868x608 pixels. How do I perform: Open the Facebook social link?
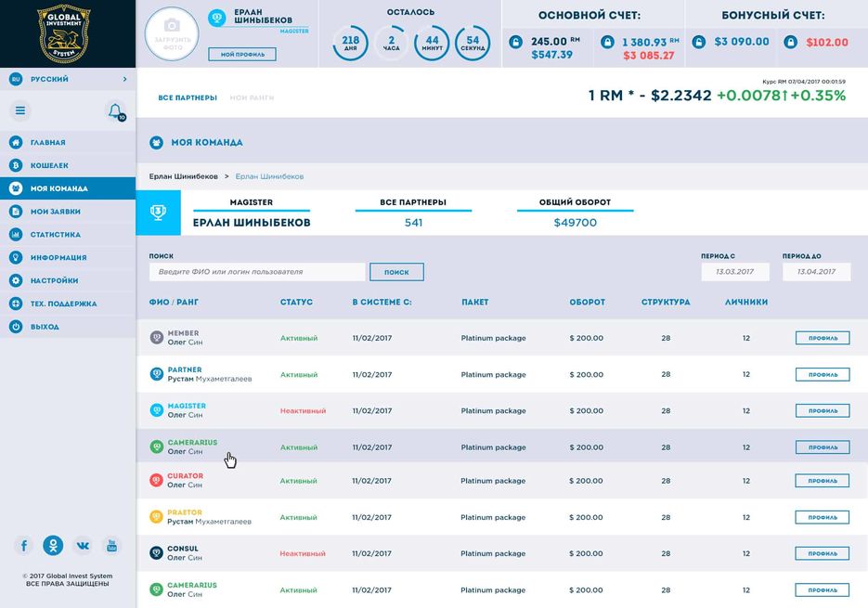click(x=24, y=546)
